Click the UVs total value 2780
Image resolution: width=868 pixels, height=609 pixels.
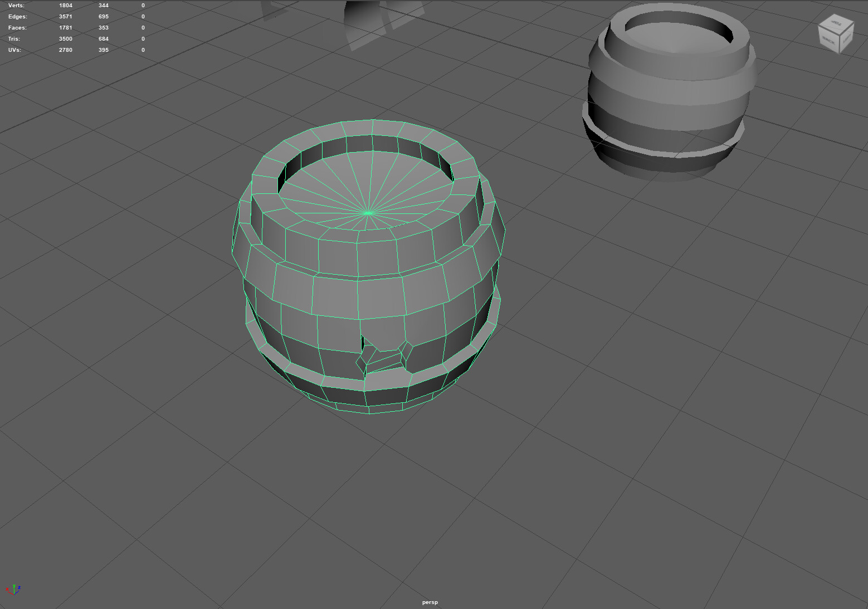pos(66,50)
